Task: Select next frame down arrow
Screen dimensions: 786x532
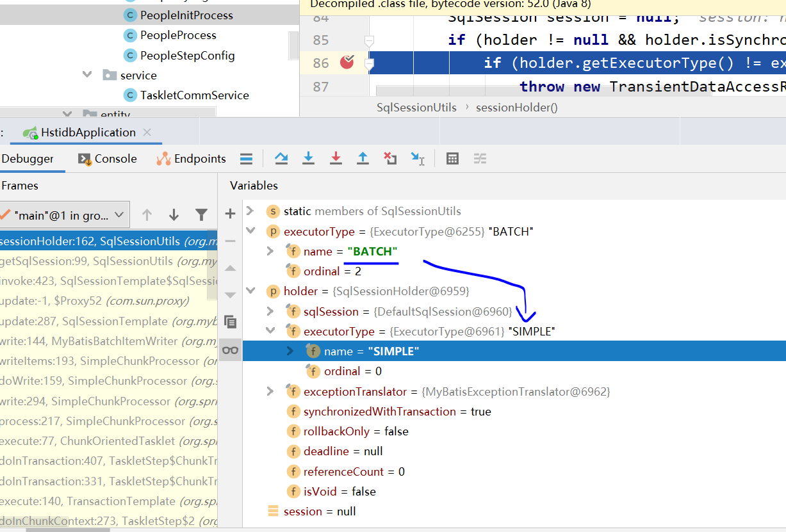Action: 174,215
